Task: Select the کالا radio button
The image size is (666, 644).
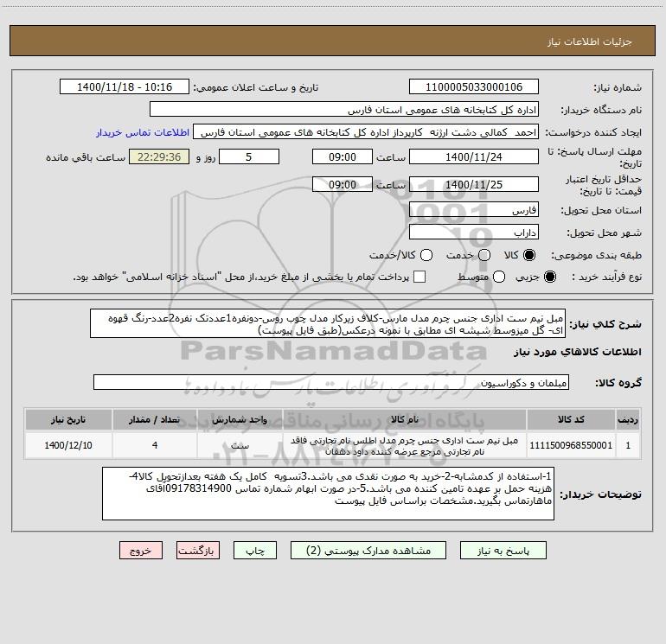Action: (x=529, y=255)
